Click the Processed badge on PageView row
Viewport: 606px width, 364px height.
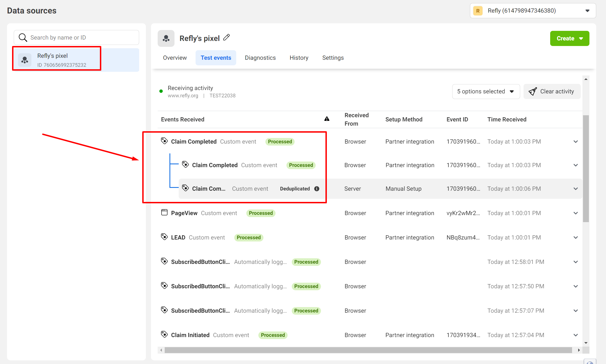click(261, 213)
